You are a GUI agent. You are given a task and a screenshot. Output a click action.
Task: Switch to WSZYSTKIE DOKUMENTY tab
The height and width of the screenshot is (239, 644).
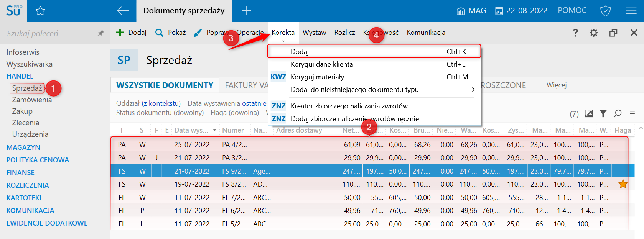point(165,85)
